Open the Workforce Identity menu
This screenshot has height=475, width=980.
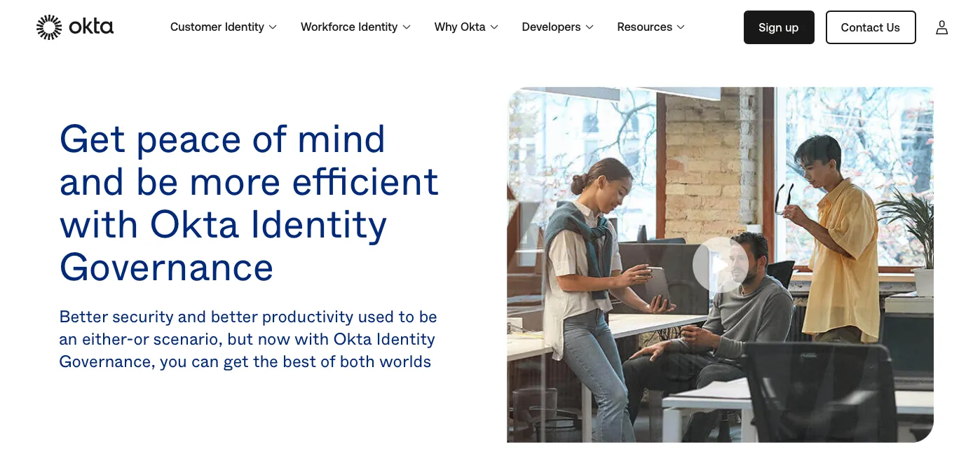(x=355, y=27)
